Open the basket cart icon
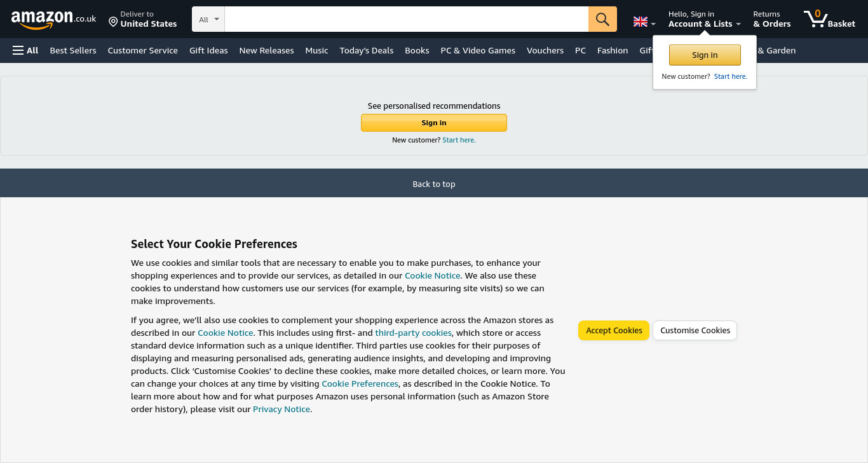This screenshot has height=463, width=868. (x=829, y=19)
